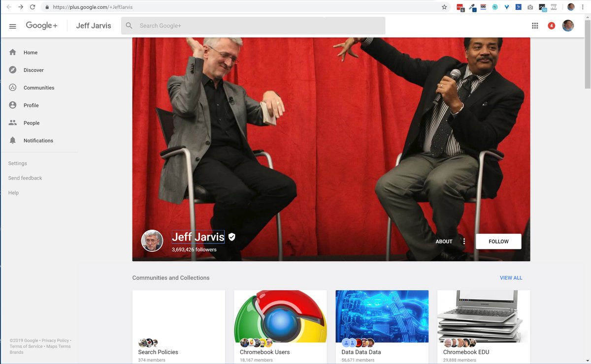Open VIEW ALL communities and collections
This screenshot has width=591, height=364.
point(511,277)
